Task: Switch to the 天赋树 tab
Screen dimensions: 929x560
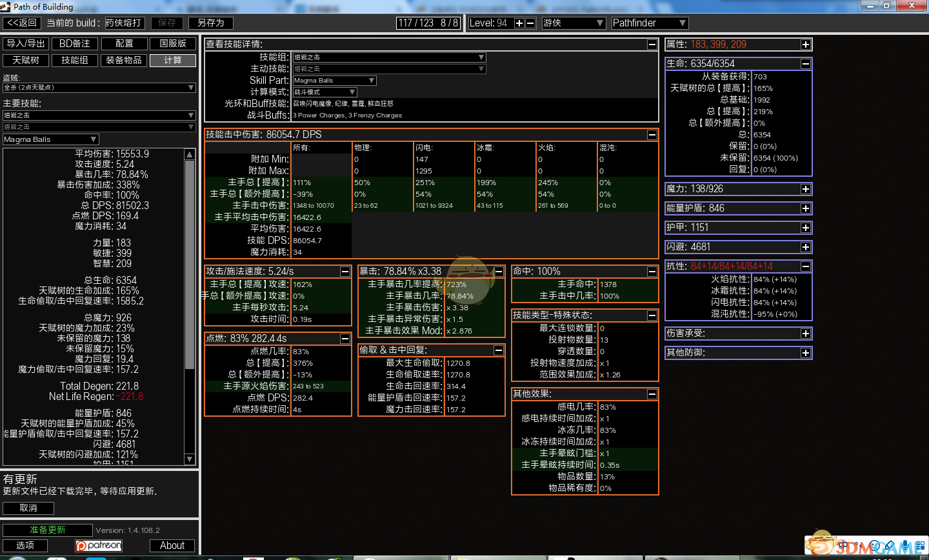Action: click(26, 61)
